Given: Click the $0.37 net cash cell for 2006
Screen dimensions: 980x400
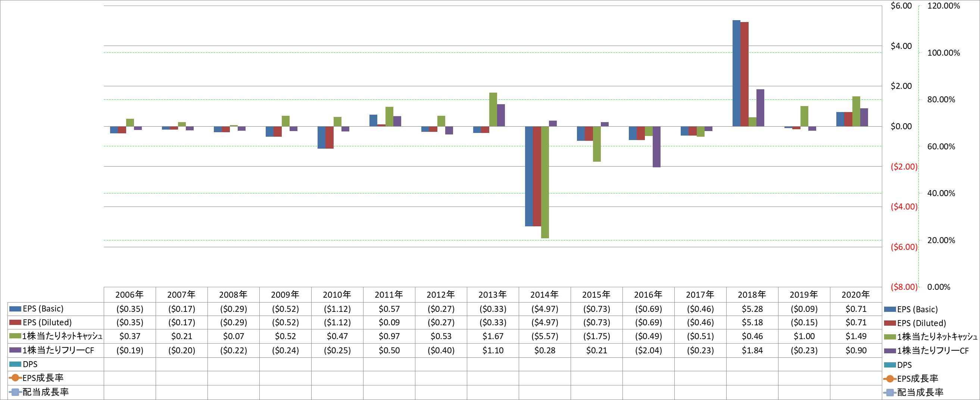Looking at the screenshot, I should point(130,337).
